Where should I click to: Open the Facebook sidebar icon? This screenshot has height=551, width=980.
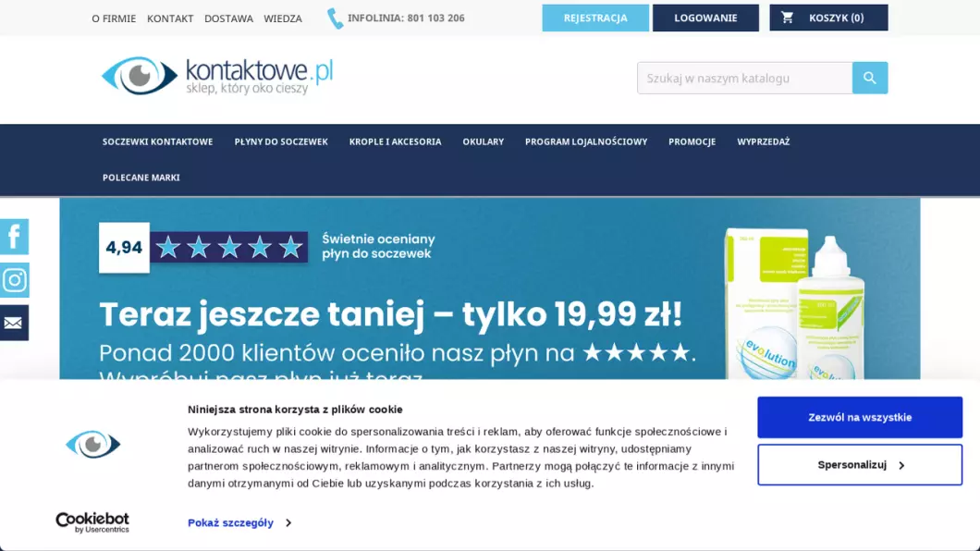pos(14,237)
